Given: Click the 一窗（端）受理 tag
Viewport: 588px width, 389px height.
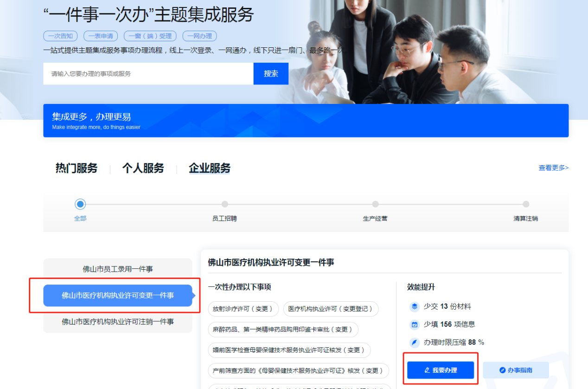Looking at the screenshot, I should click(x=150, y=36).
